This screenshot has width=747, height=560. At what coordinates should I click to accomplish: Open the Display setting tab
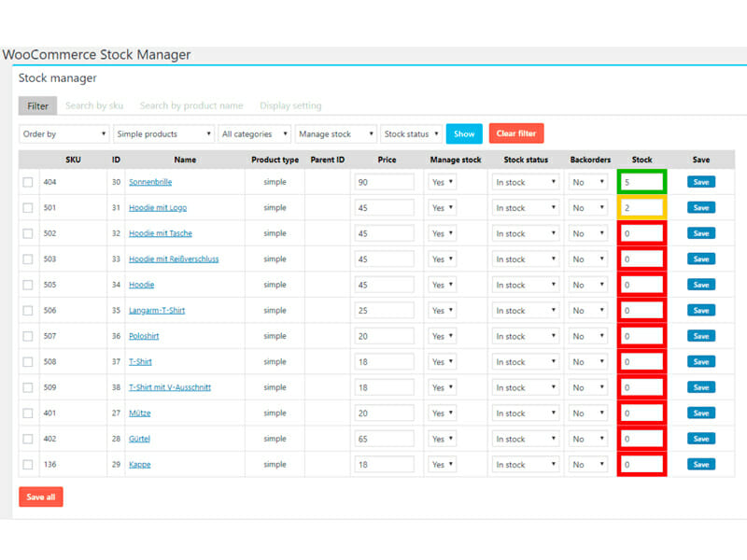[290, 105]
